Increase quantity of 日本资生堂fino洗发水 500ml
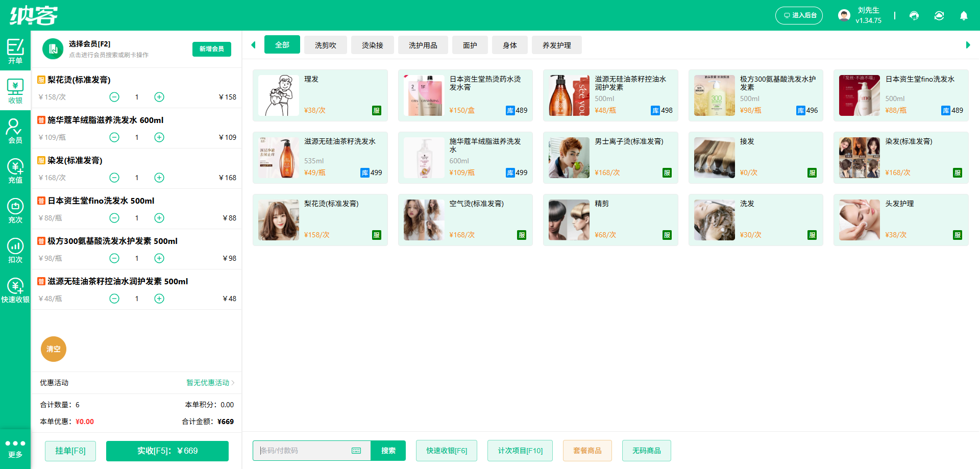 click(159, 218)
